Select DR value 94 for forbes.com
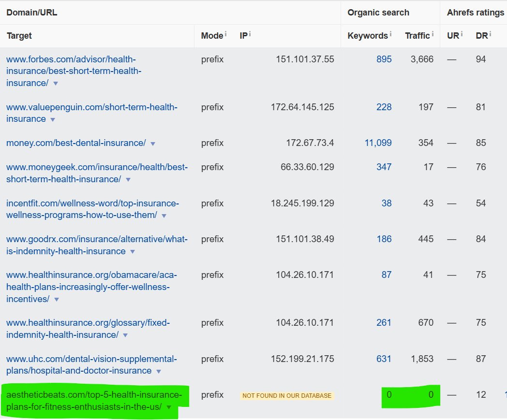507x420 pixels. coord(481,59)
